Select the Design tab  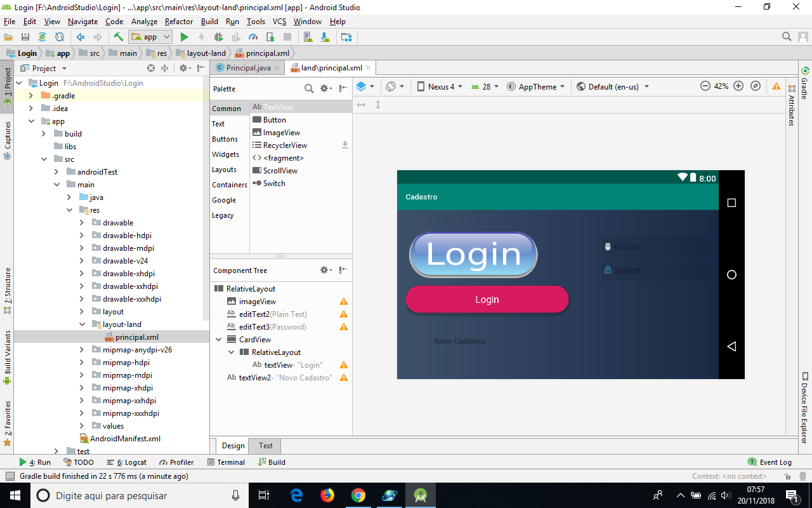tap(233, 446)
